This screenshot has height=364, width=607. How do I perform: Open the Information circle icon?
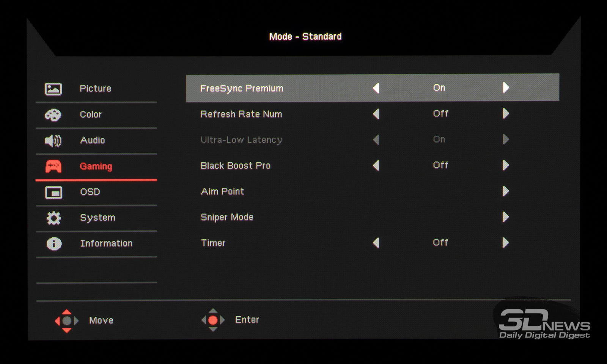(x=54, y=244)
